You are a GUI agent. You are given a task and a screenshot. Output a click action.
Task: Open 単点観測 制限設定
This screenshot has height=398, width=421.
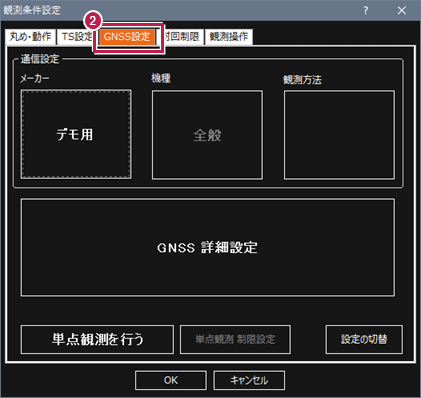point(235,339)
